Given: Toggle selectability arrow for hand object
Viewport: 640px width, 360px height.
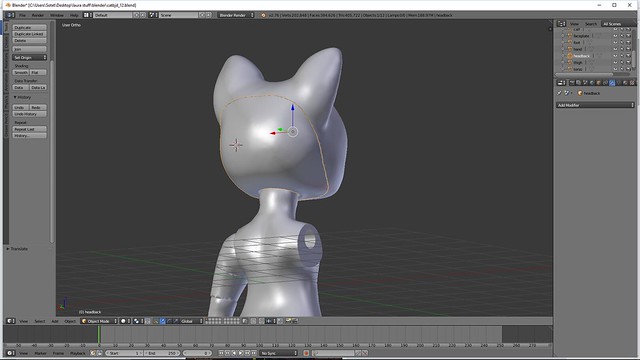Looking at the screenshot, I should (x=622, y=49).
